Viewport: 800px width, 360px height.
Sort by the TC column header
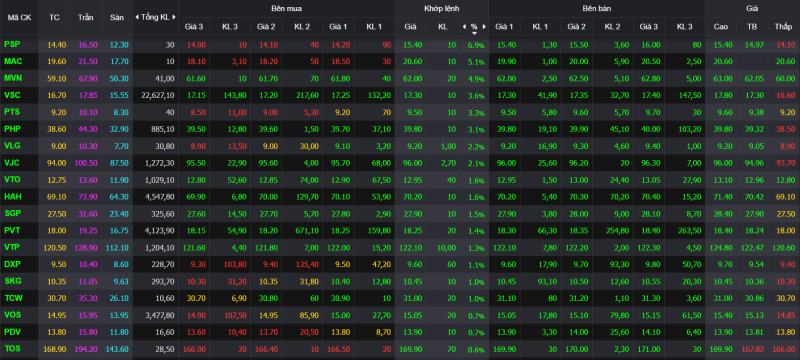(54, 17)
